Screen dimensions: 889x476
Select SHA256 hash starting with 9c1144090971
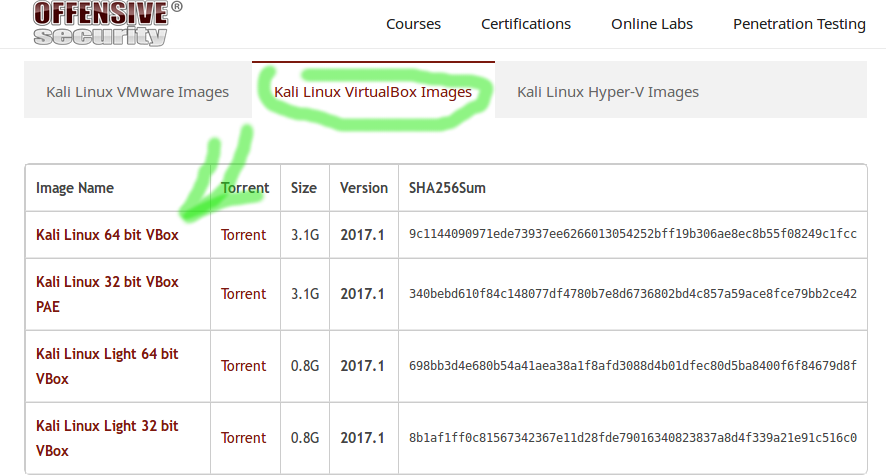point(633,234)
